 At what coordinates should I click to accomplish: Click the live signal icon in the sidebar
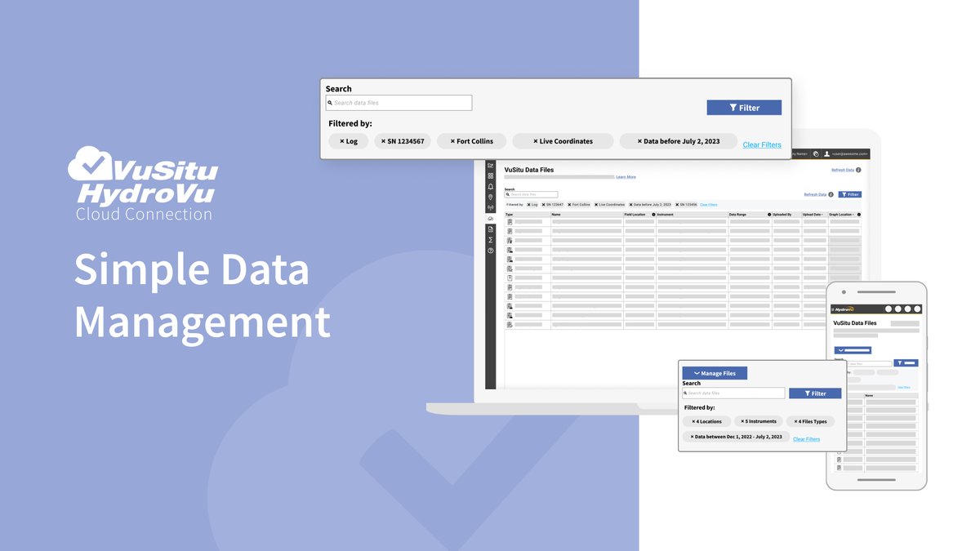490,207
